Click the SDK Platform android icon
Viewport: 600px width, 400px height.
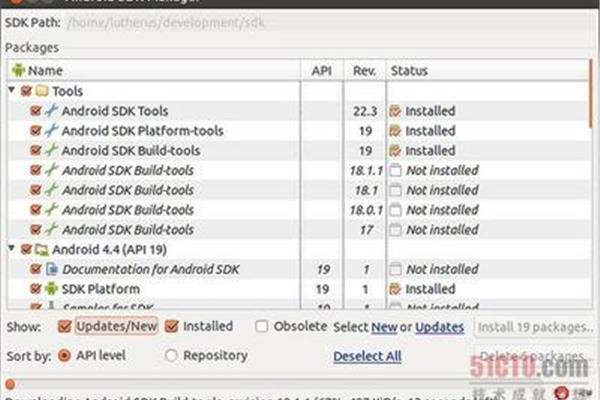click(x=51, y=289)
